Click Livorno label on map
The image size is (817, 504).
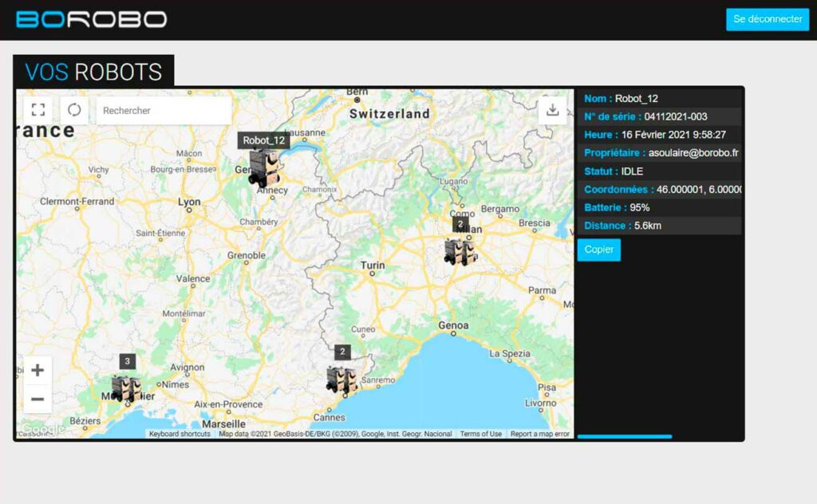(x=541, y=403)
